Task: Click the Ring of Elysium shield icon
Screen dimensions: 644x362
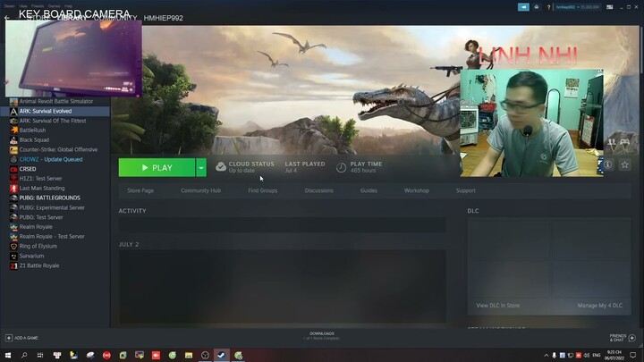Action: coord(13,247)
